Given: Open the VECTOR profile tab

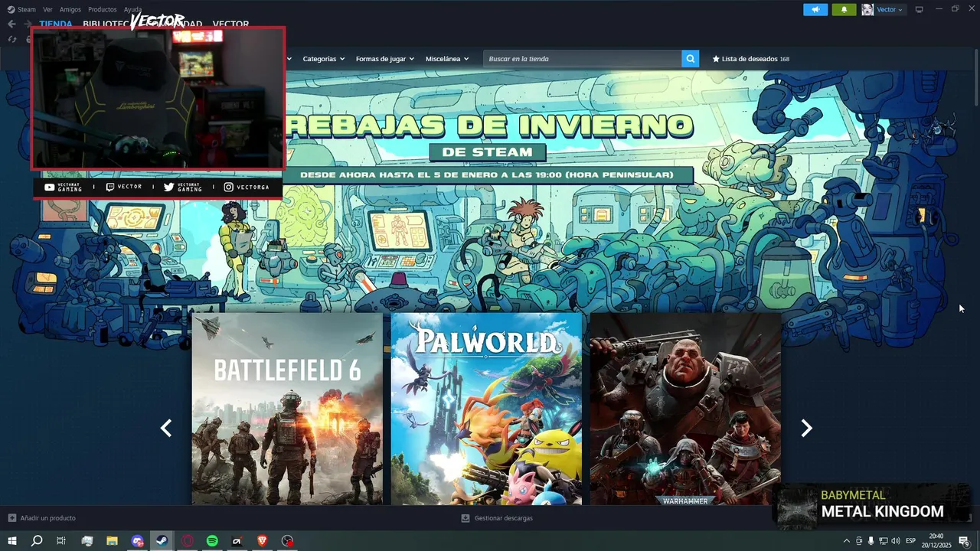Looking at the screenshot, I should (x=230, y=24).
